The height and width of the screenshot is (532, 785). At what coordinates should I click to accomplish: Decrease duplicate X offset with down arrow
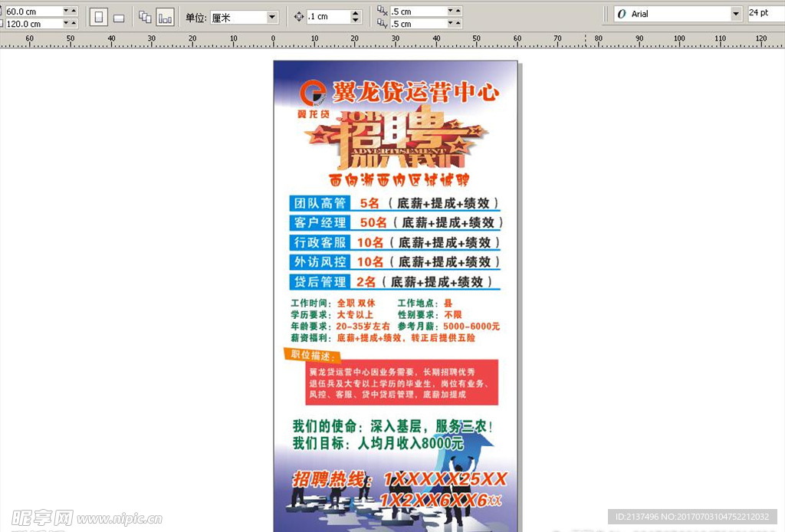(x=450, y=11)
